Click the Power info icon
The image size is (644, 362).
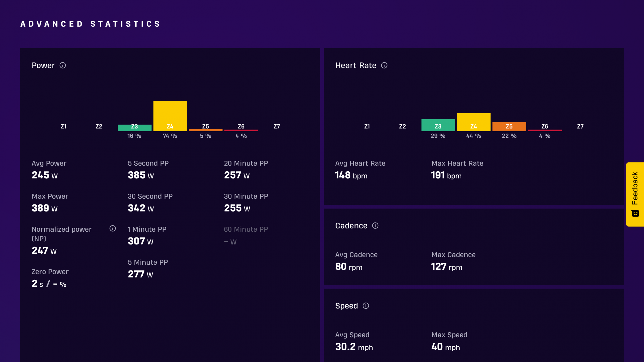click(x=63, y=65)
